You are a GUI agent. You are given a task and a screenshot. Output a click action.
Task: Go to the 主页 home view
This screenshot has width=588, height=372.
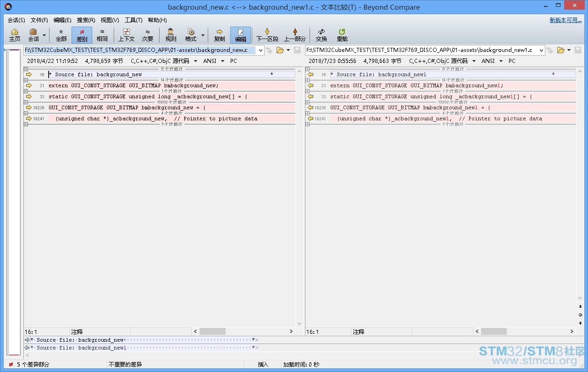15,35
